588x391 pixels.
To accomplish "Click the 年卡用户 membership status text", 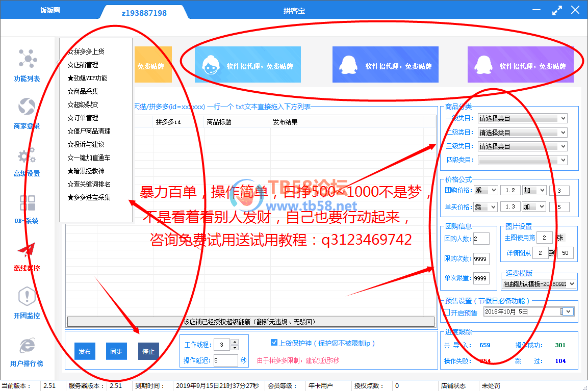I will [x=320, y=386].
